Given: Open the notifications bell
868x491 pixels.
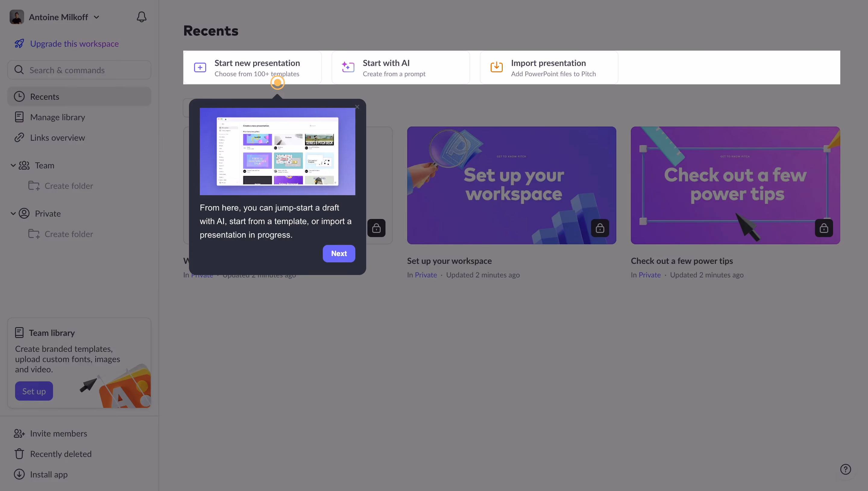Looking at the screenshot, I should click(x=141, y=17).
